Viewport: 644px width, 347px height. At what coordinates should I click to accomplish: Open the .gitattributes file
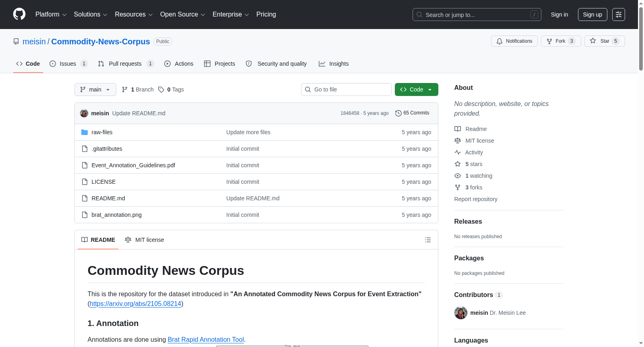[x=107, y=149]
